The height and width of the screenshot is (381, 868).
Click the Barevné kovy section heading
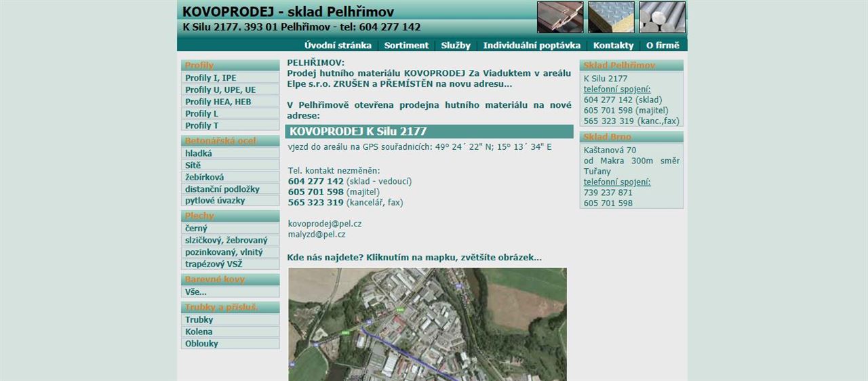coord(230,279)
